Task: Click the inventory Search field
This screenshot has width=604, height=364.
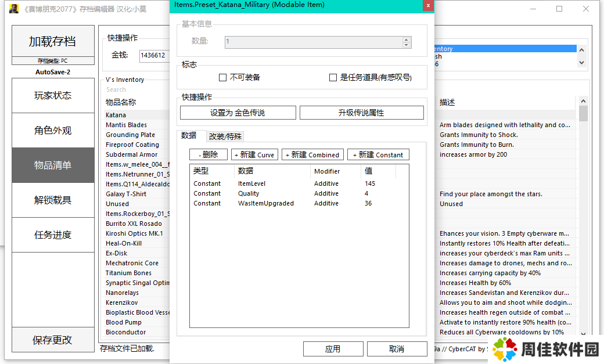Action: [136, 89]
